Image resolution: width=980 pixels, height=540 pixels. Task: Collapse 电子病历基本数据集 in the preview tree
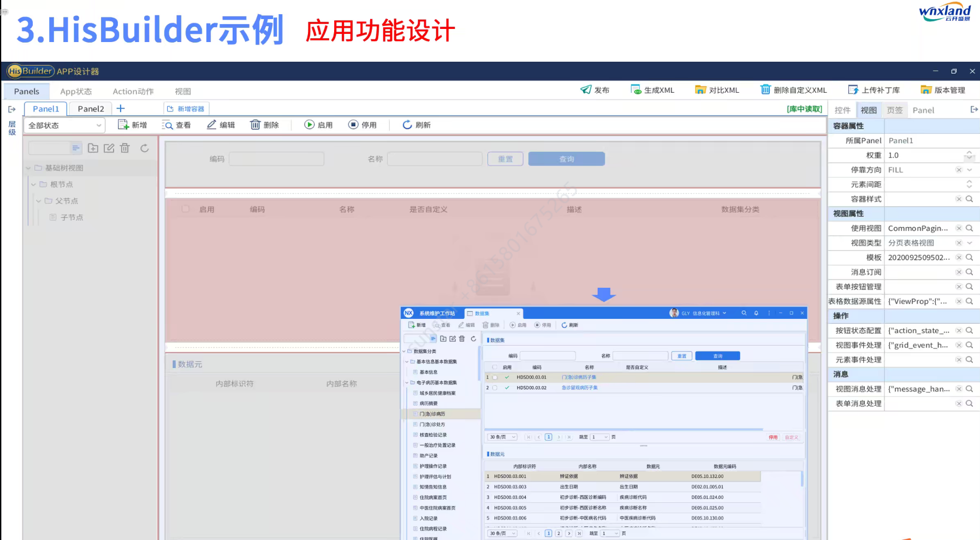[x=407, y=383]
